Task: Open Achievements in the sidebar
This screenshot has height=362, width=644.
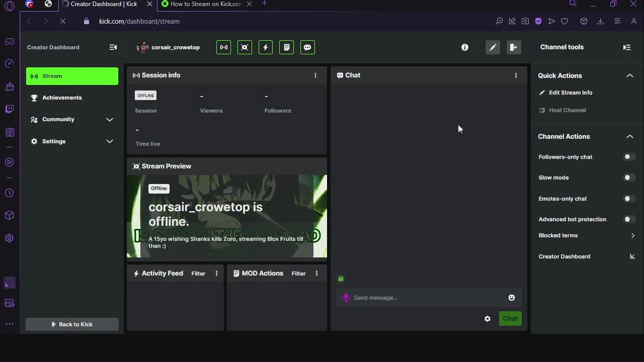Action: pyautogui.click(x=62, y=98)
